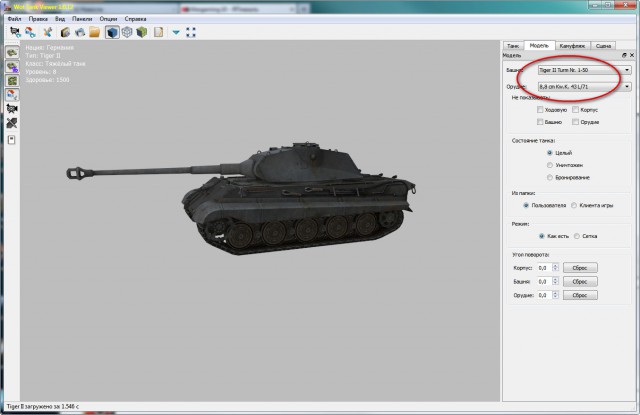Click the Tiger II tank model in viewport
The width and height of the screenshot is (640, 415).
[241, 198]
